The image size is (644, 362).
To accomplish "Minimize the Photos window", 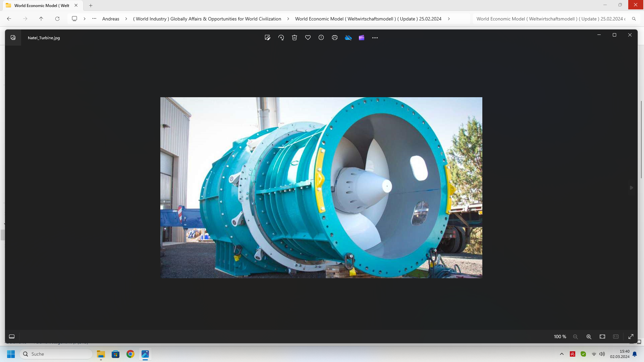I will click(599, 35).
